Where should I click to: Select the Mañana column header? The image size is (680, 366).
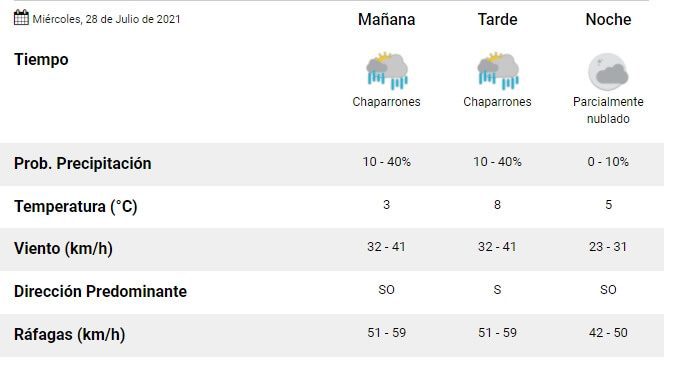point(386,20)
